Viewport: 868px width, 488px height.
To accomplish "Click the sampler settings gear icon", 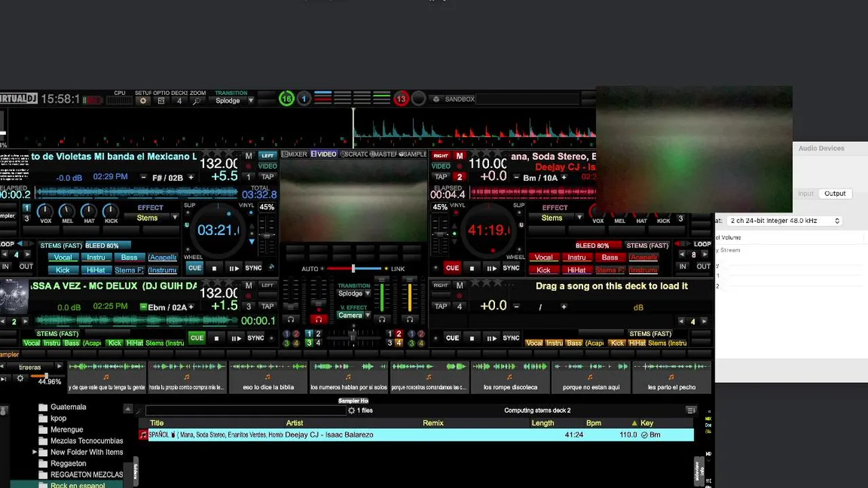I will tap(20, 378).
